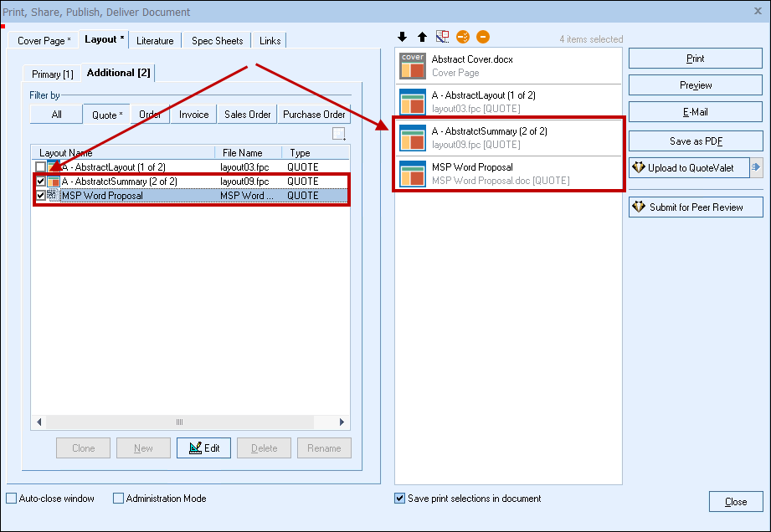Expand the Upload to QuoteValet dropdown arrow

click(756, 168)
